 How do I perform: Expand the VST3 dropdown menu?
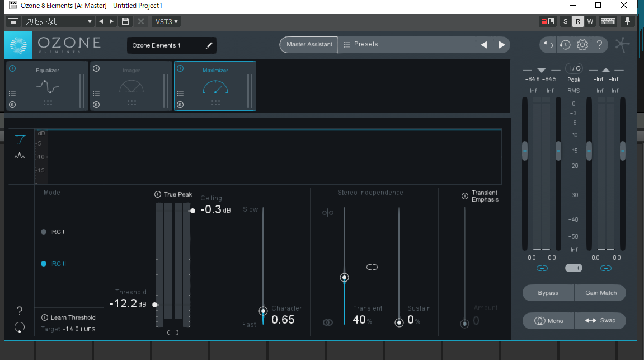166,21
